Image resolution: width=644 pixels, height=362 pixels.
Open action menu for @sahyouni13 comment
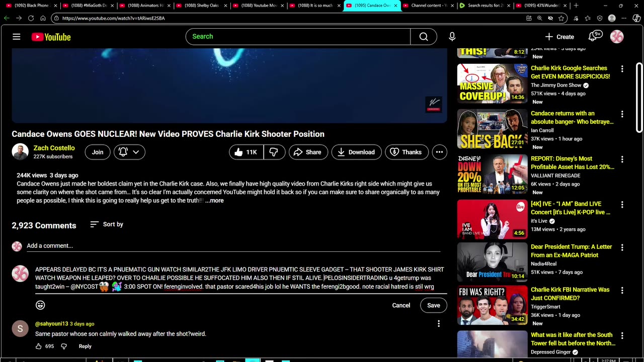pos(439,324)
